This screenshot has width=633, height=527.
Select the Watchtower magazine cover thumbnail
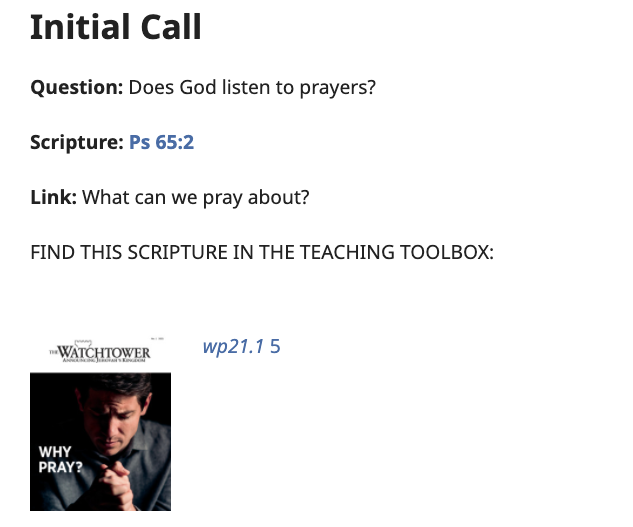pos(101,424)
